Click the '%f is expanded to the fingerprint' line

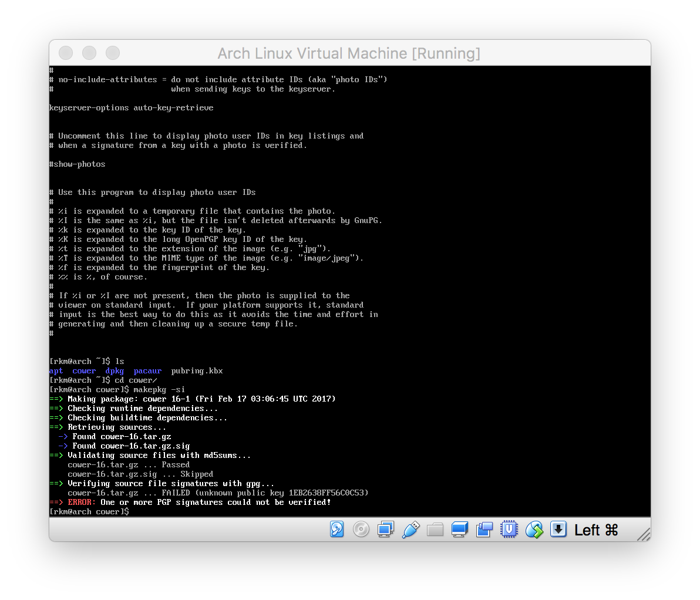pos(159,267)
